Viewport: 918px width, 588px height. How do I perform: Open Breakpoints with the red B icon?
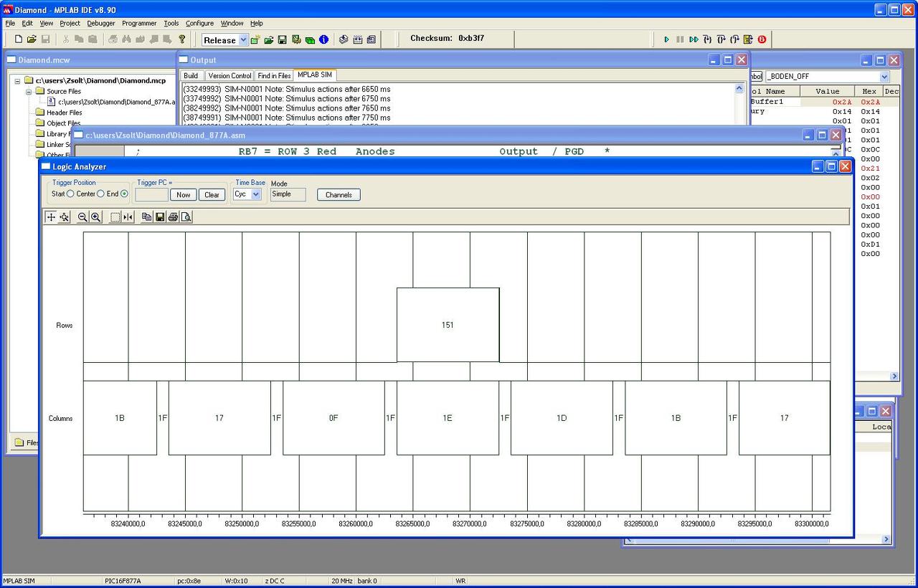(x=762, y=39)
